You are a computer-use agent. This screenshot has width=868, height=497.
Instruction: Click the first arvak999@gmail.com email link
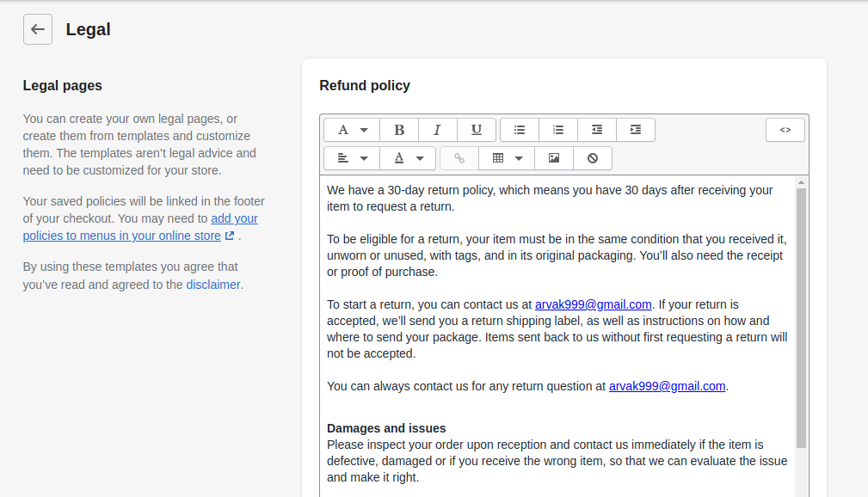pyautogui.click(x=593, y=304)
